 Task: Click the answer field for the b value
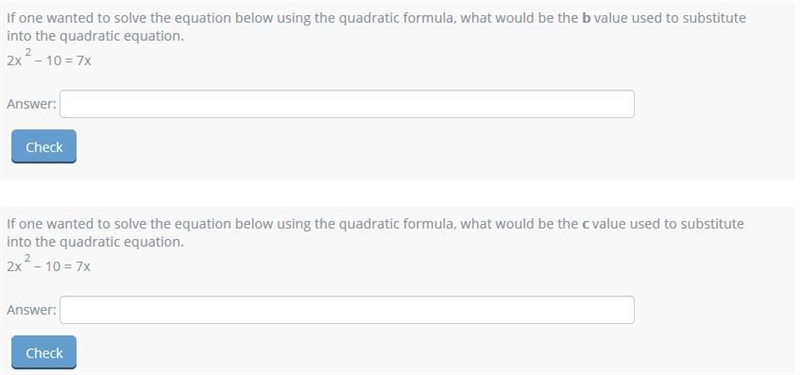pyautogui.click(x=347, y=104)
